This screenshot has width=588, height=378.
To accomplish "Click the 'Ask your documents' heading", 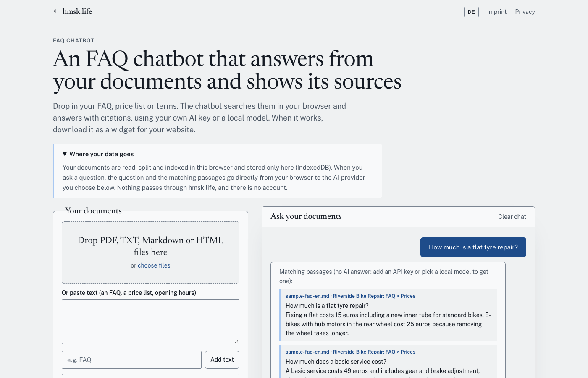I will (x=306, y=216).
